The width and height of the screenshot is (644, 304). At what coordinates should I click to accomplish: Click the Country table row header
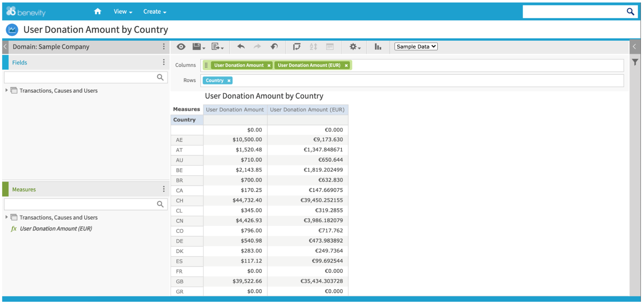[x=187, y=120]
